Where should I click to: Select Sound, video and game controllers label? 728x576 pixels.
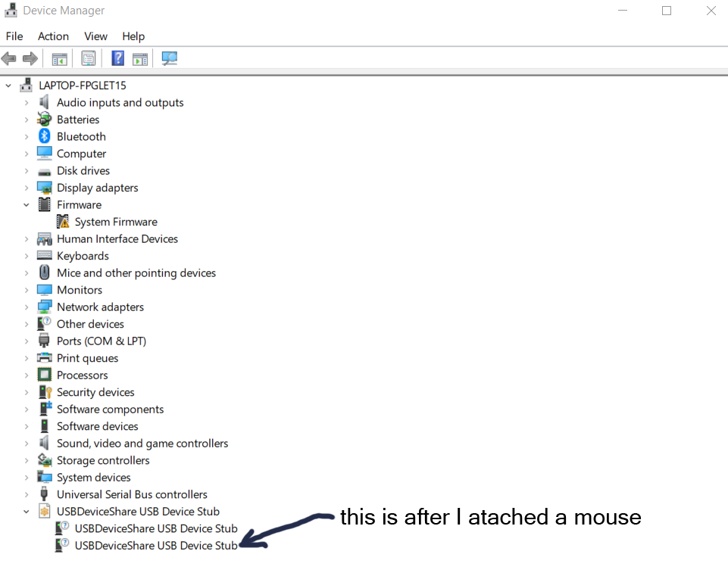[x=142, y=444]
